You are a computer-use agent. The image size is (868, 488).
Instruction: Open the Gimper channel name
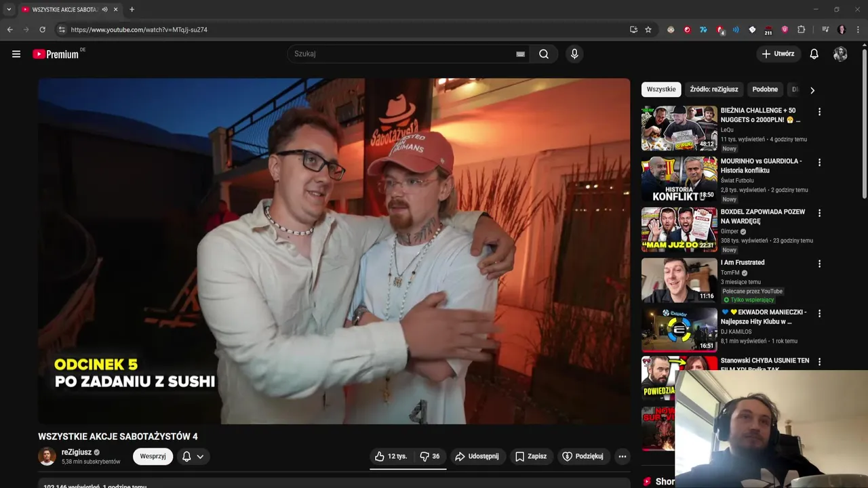(x=730, y=231)
